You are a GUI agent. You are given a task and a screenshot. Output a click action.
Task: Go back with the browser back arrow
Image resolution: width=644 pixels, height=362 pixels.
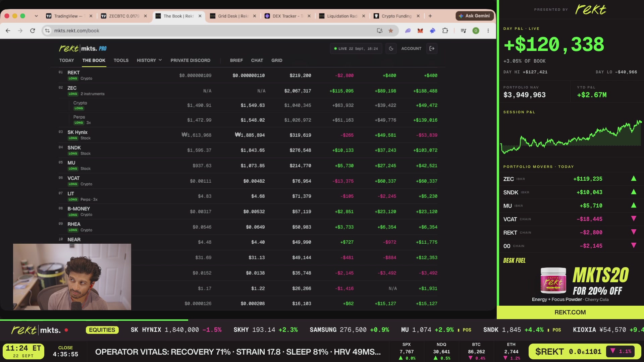(8, 31)
